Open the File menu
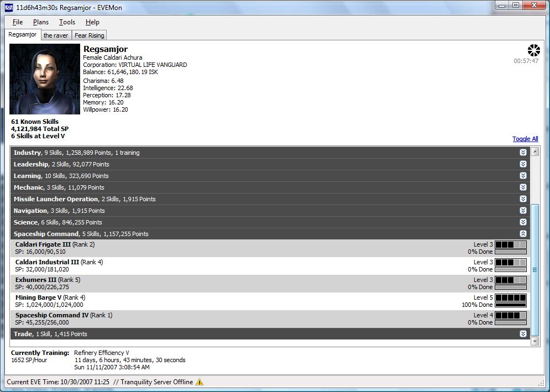 18,22
